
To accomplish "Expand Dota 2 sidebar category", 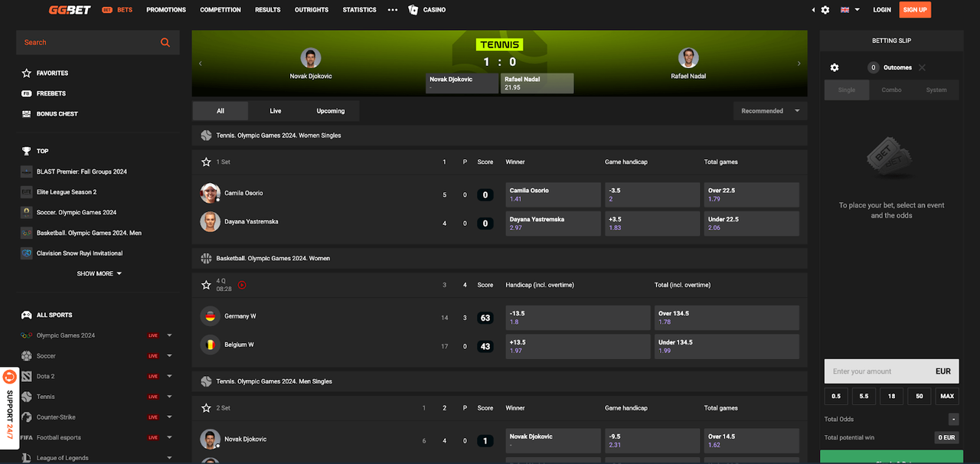I will (169, 377).
